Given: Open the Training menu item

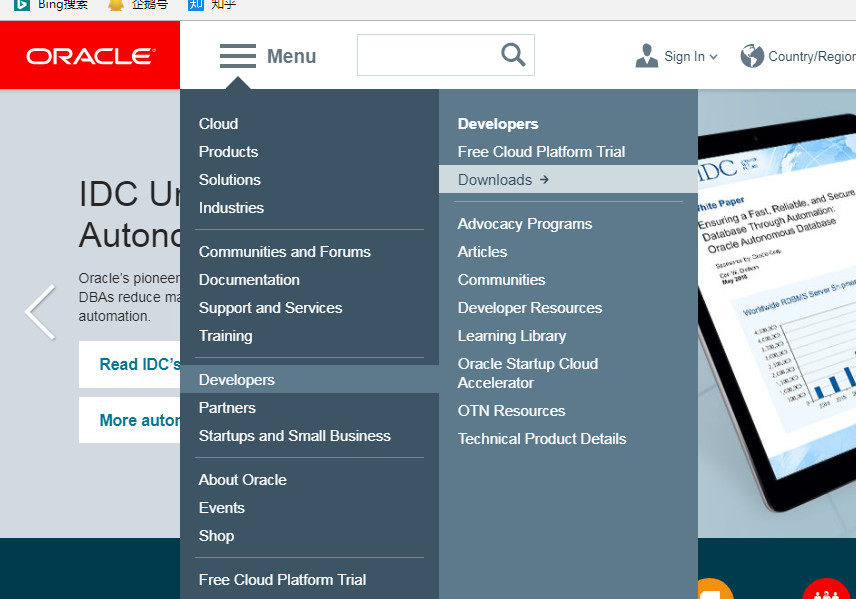Looking at the screenshot, I should click(x=225, y=336).
